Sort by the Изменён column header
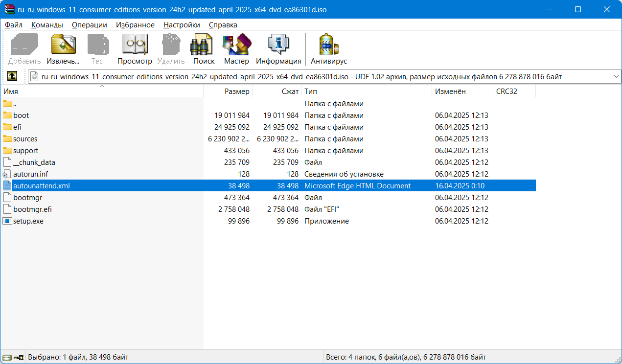The image size is (622, 364). 463,91
